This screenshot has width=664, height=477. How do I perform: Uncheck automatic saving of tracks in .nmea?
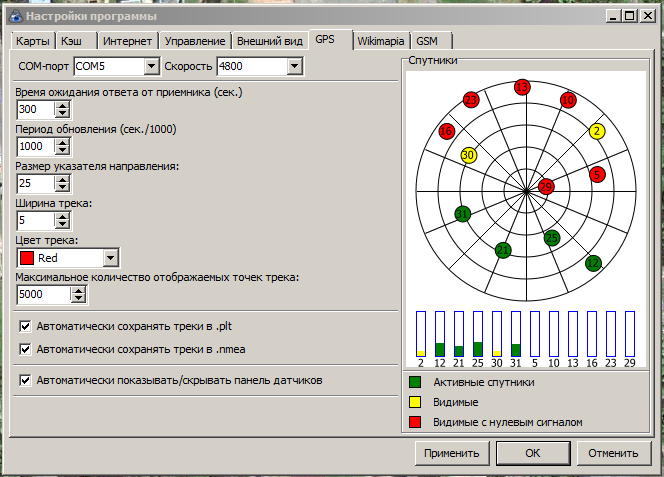pyautogui.click(x=26, y=349)
